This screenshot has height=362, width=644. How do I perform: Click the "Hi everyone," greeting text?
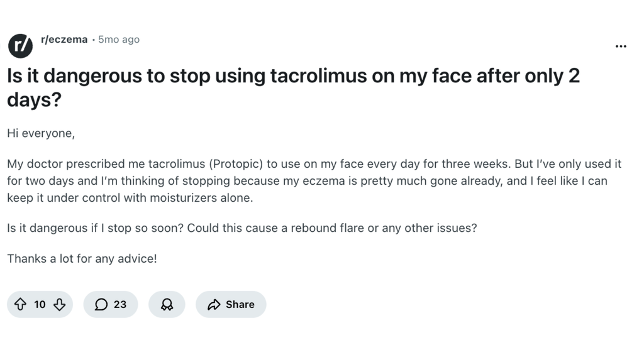tap(41, 133)
